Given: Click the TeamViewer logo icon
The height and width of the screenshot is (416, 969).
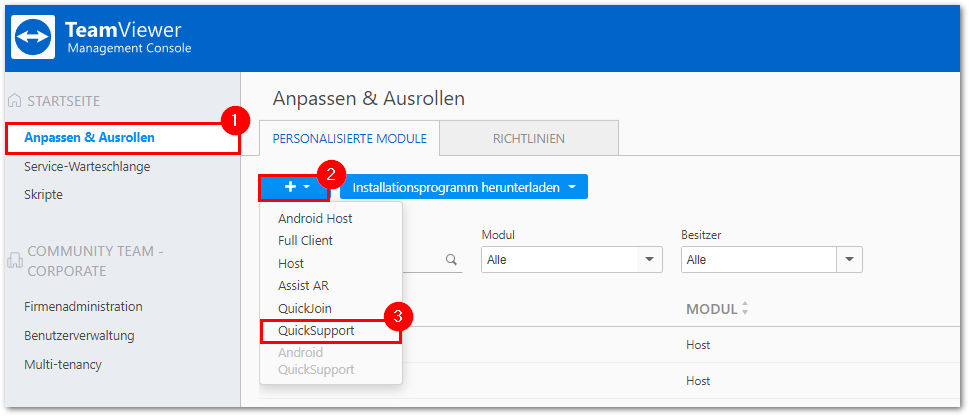Looking at the screenshot, I should point(33,37).
